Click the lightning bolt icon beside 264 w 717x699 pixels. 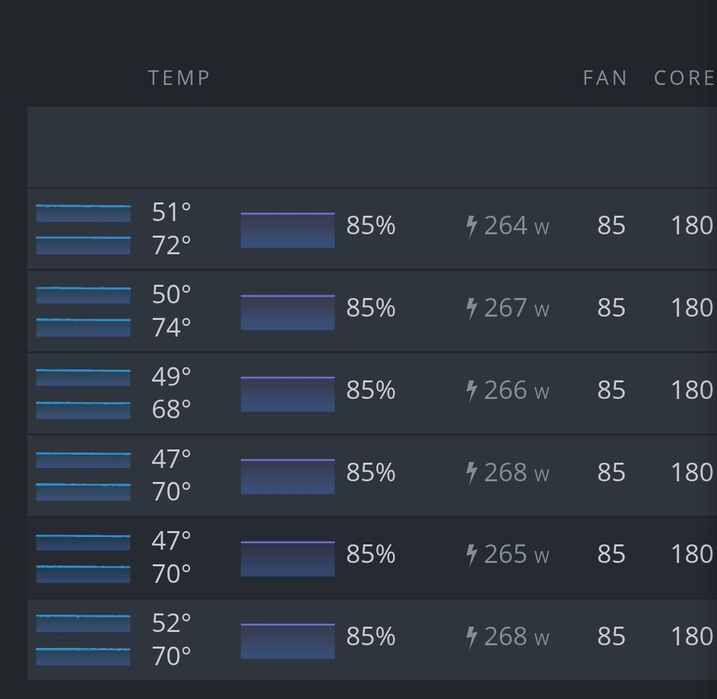click(x=472, y=226)
